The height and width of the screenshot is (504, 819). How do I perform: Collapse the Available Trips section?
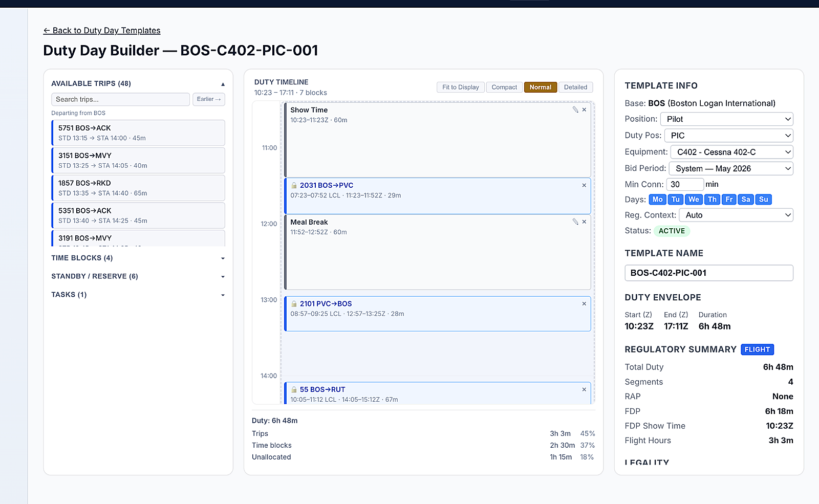point(138,83)
